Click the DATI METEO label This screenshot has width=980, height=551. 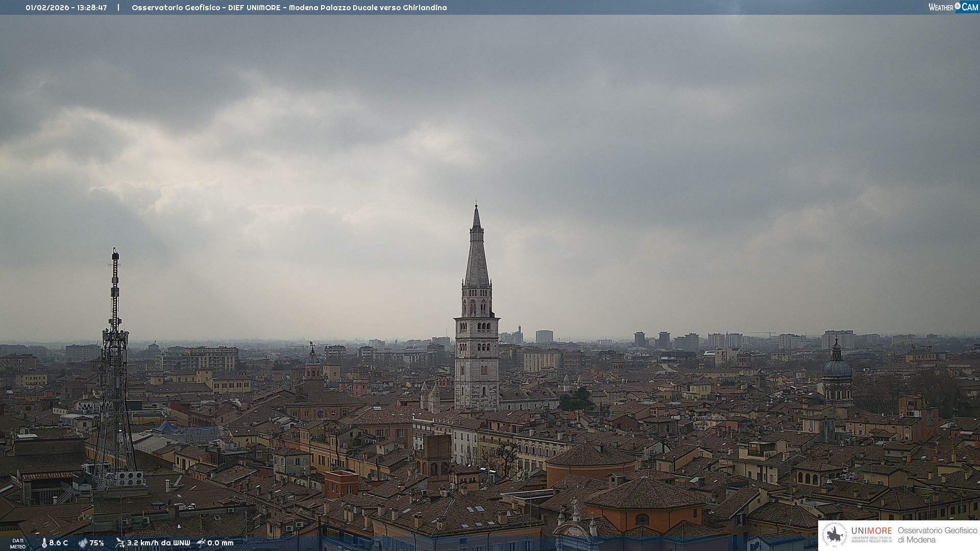tap(18, 543)
